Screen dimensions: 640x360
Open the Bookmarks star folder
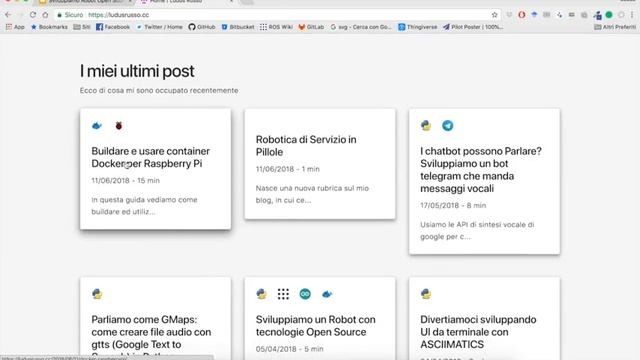point(49,27)
